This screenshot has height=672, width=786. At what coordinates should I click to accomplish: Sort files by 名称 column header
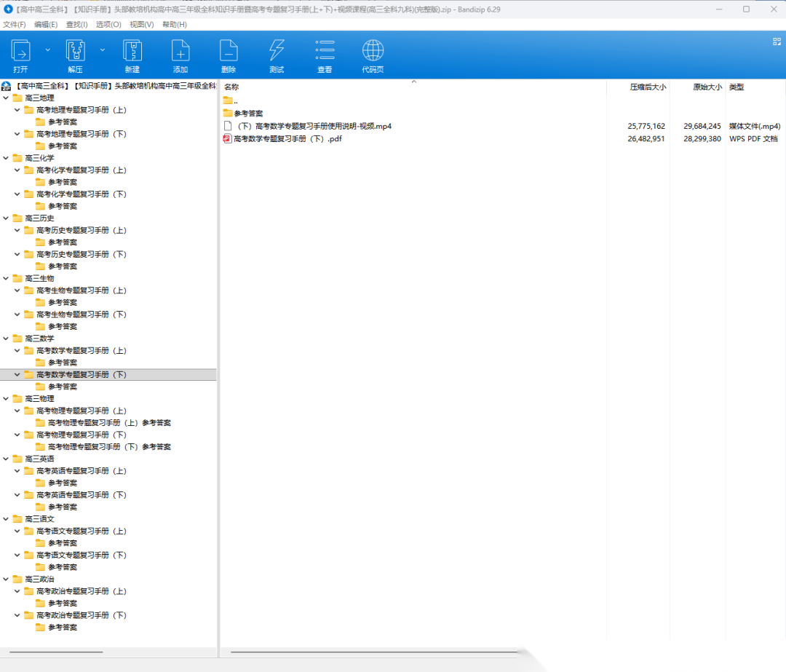231,87
